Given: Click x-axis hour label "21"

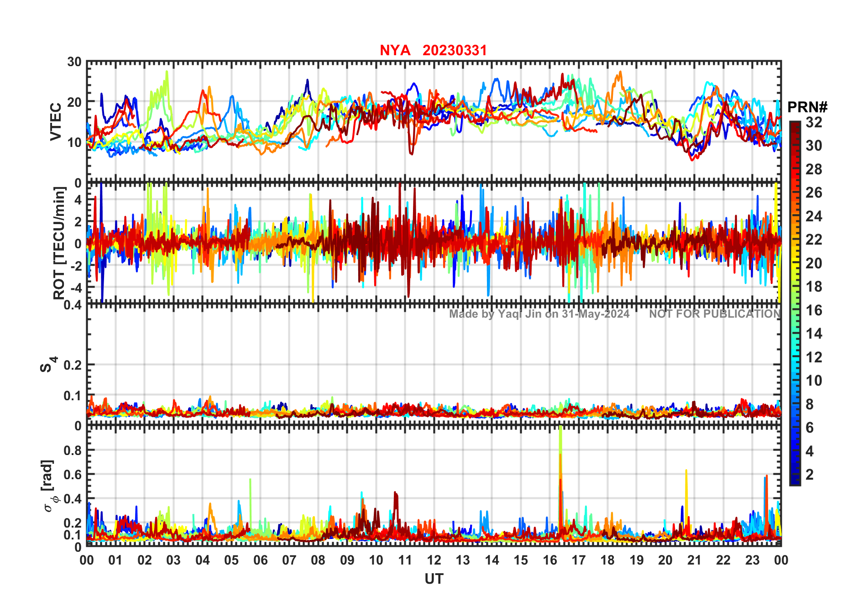Looking at the screenshot, I should pyautogui.click(x=694, y=560).
